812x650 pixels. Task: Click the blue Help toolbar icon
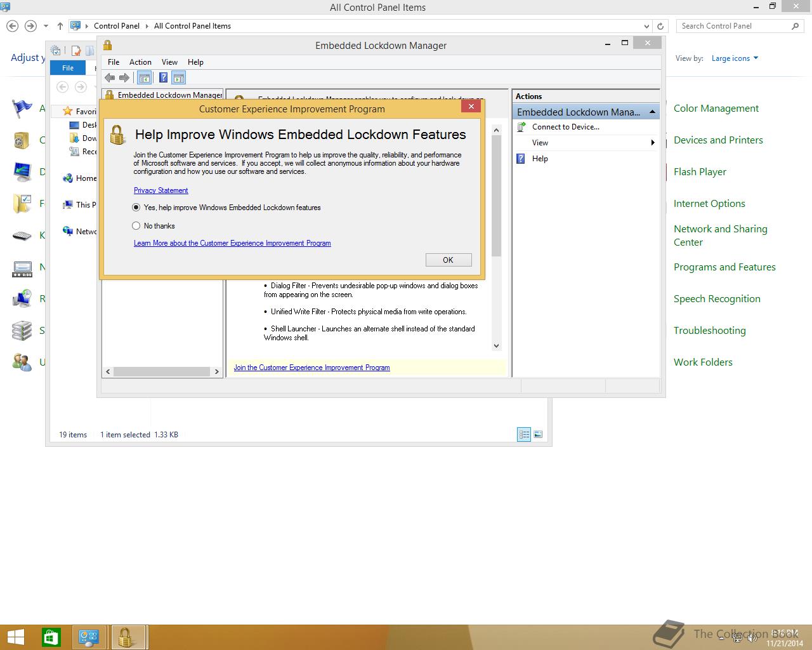coord(163,77)
